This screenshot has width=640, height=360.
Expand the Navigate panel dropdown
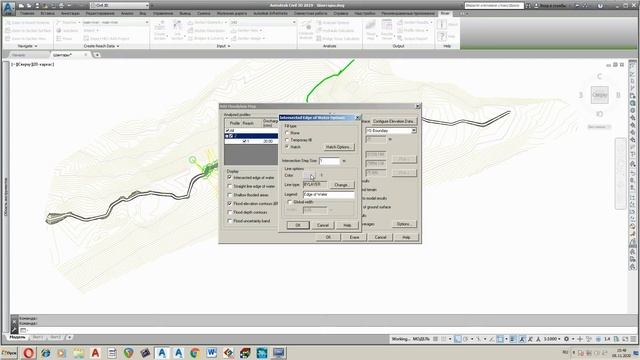click(x=28, y=46)
